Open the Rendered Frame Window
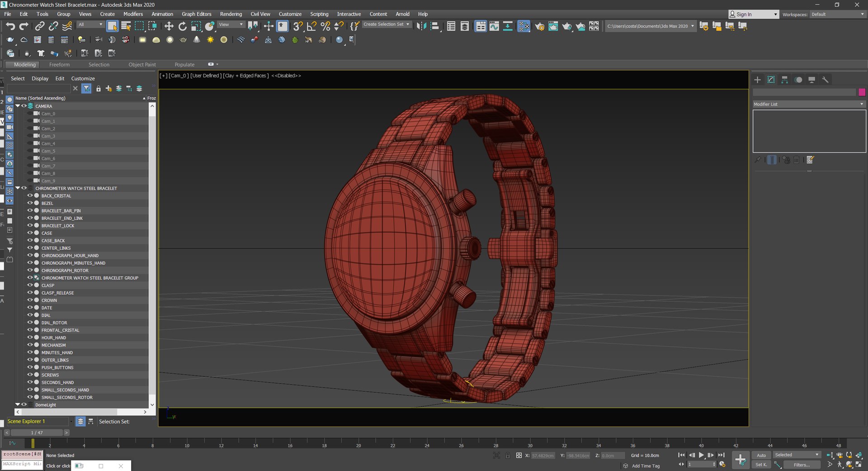 [x=553, y=26]
